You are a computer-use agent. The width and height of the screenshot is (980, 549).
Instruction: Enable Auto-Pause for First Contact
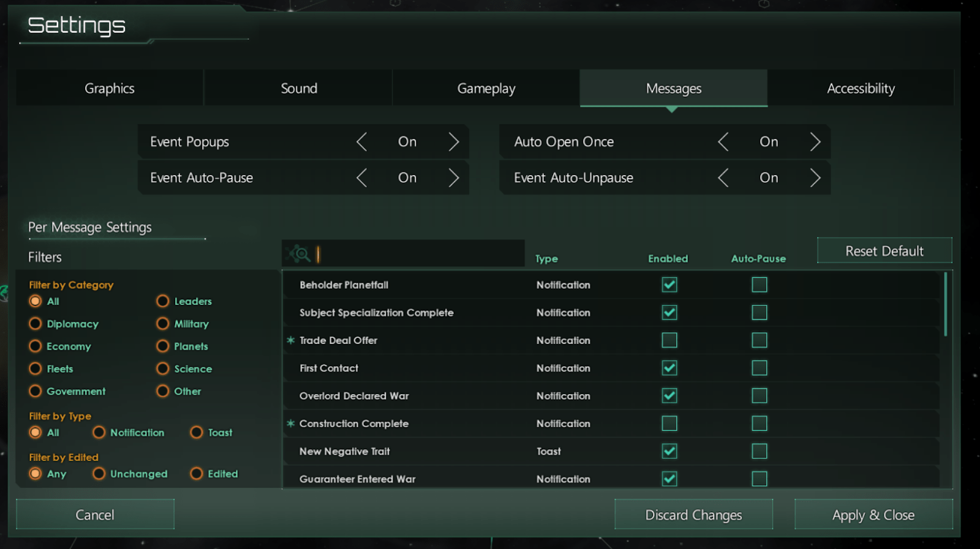point(759,368)
